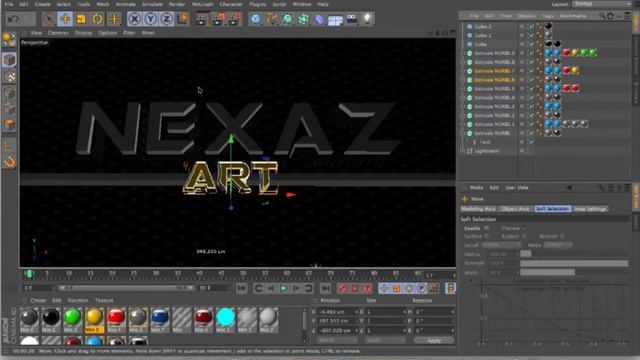Toggle Soft Selection Preview checkbox

[524, 228]
